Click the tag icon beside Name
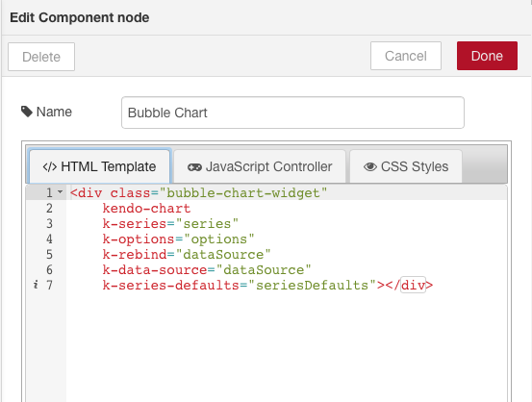 [27, 112]
